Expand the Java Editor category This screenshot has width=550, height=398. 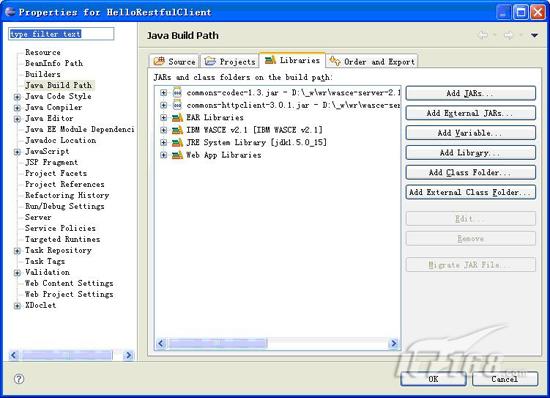tap(17, 119)
